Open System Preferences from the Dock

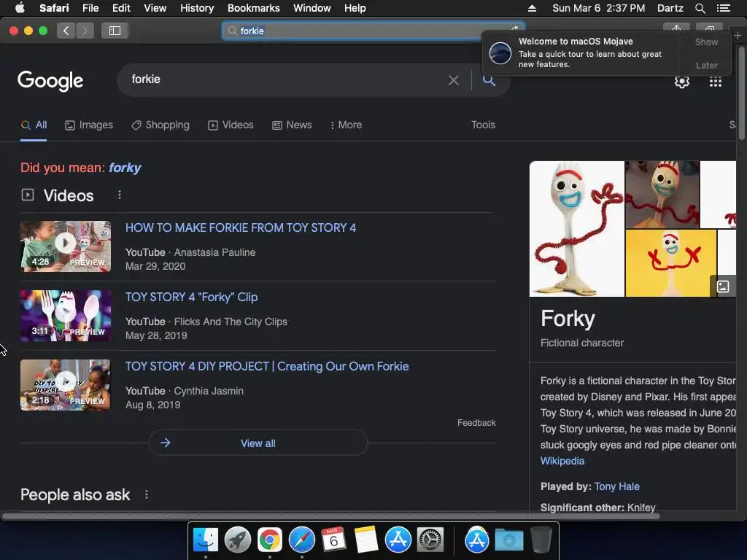pyautogui.click(x=430, y=540)
